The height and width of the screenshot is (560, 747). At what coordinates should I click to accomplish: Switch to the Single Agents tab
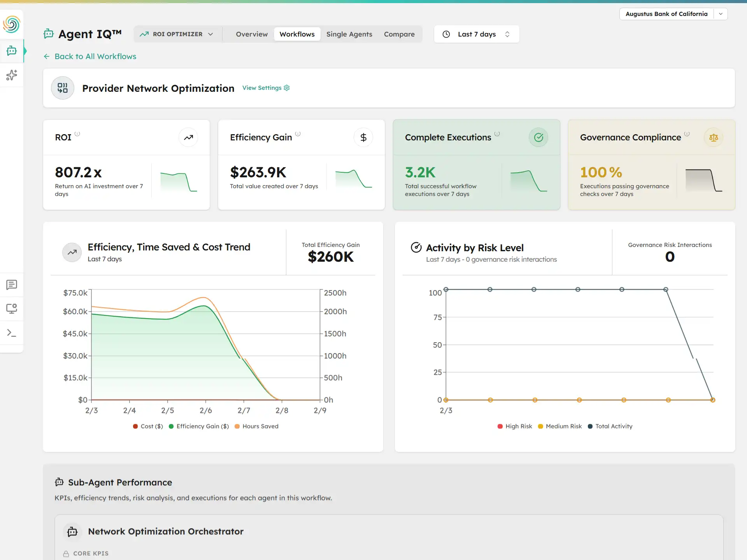click(x=349, y=34)
